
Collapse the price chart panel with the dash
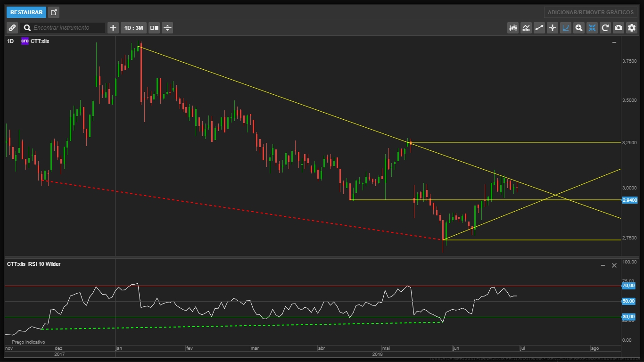pyautogui.click(x=614, y=42)
